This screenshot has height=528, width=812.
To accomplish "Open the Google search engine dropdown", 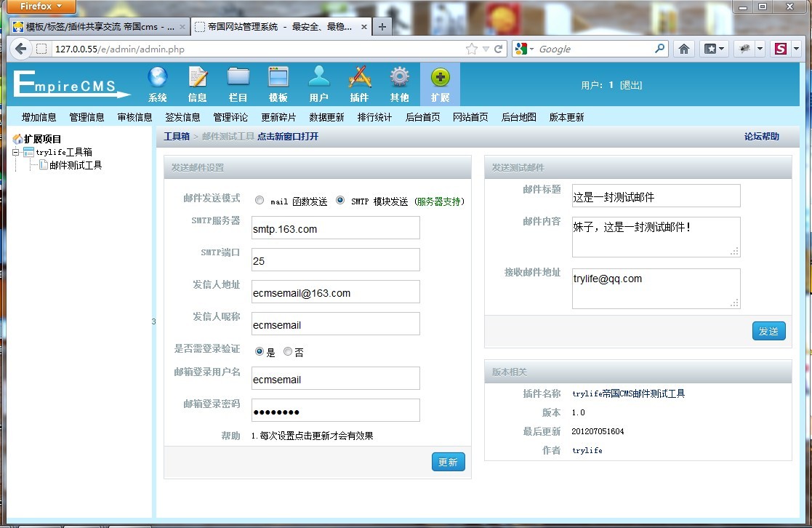I will [x=525, y=49].
